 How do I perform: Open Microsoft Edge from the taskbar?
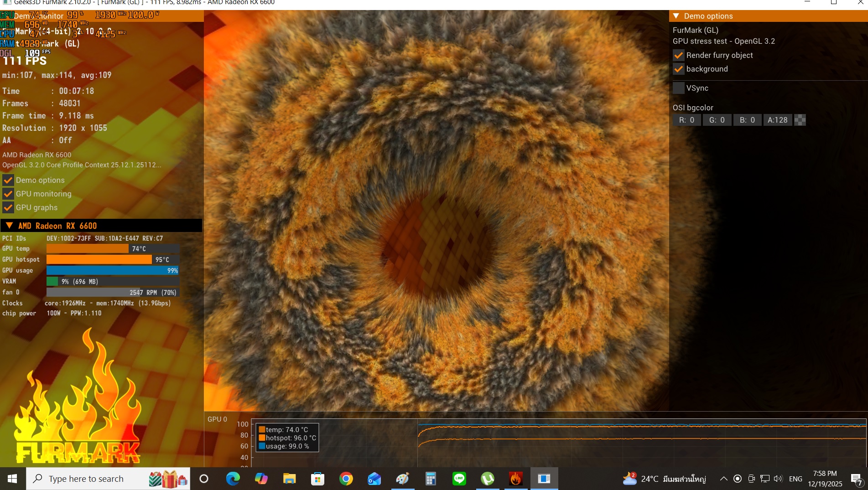[x=233, y=479]
